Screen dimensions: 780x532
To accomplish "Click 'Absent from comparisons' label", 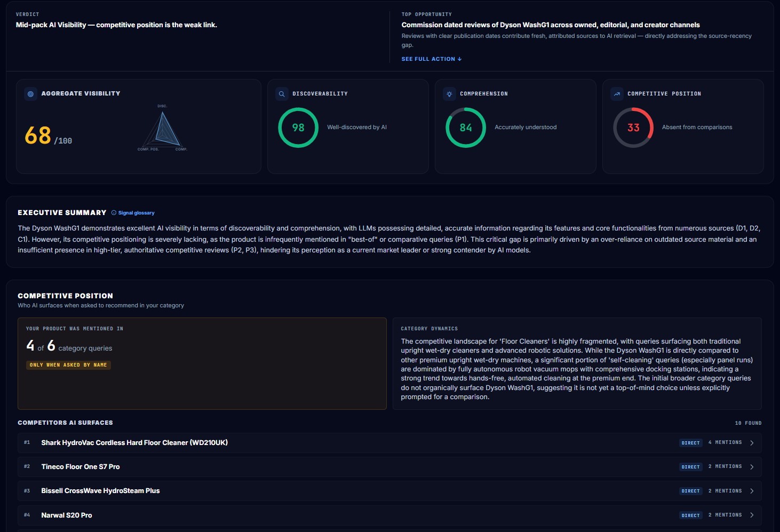I will tap(697, 128).
